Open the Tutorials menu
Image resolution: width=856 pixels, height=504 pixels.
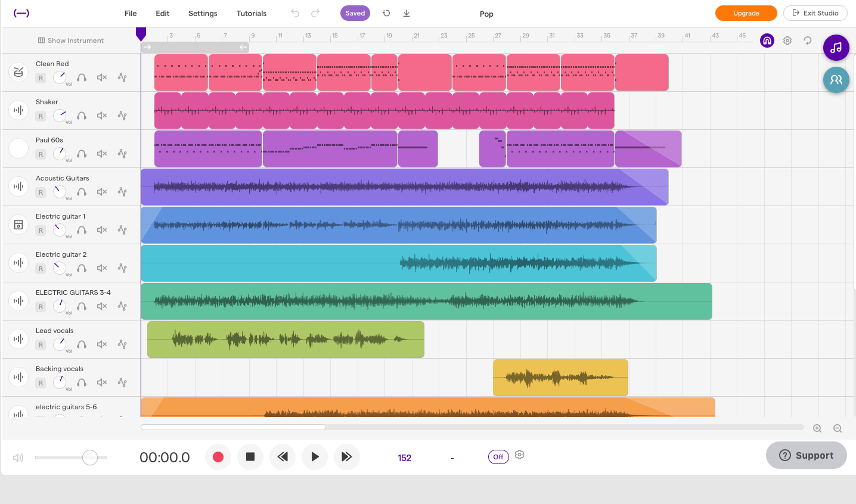point(251,13)
